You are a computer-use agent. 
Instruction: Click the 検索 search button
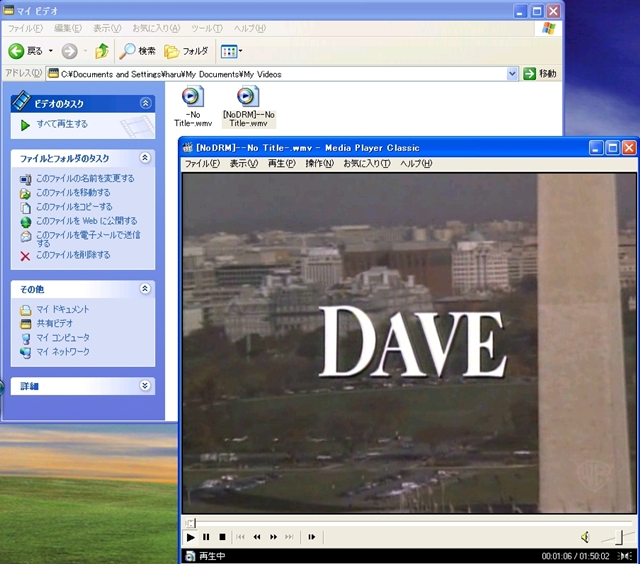[x=138, y=51]
